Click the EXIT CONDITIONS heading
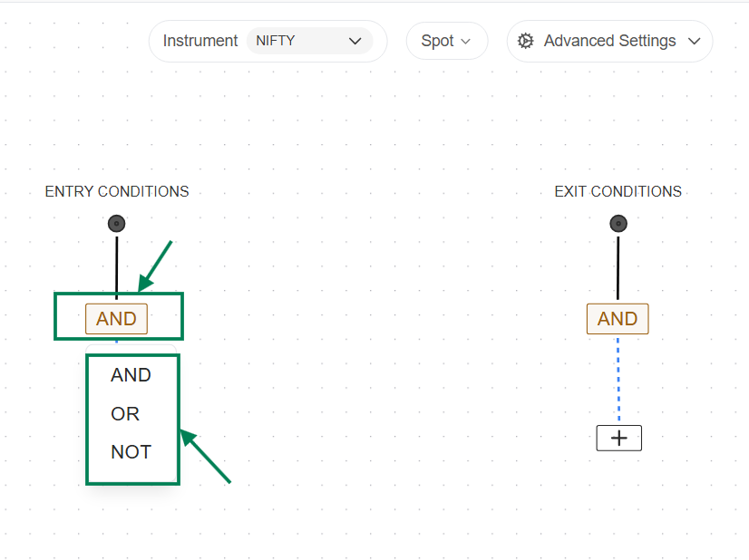 618,191
